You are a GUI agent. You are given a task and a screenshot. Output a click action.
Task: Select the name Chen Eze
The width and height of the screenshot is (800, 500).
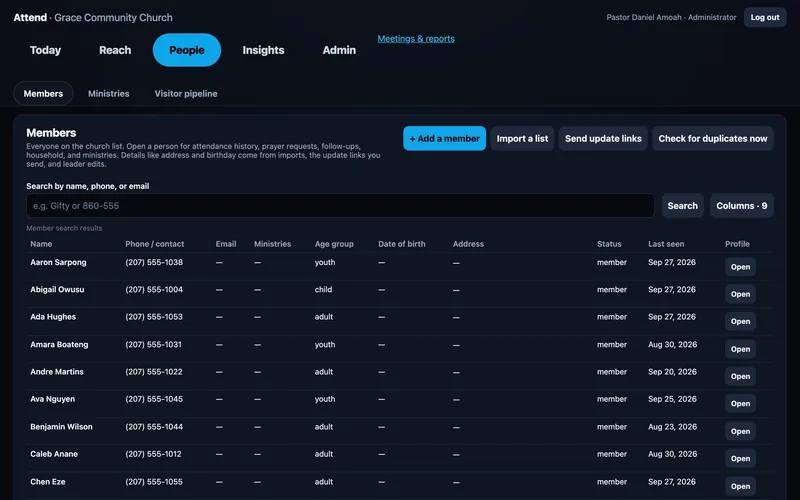48,482
